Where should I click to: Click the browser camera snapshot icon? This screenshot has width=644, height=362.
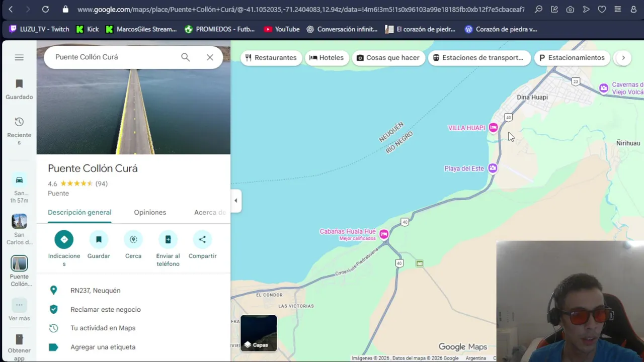pos(570,9)
